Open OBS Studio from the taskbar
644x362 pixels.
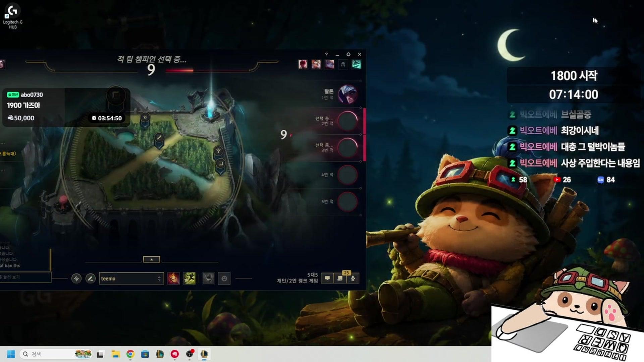tap(190, 354)
